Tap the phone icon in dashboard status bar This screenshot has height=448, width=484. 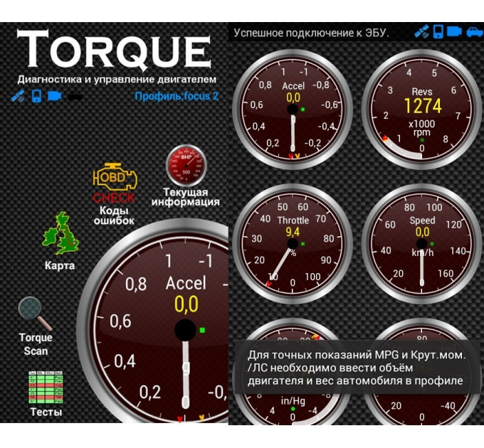[438, 31]
